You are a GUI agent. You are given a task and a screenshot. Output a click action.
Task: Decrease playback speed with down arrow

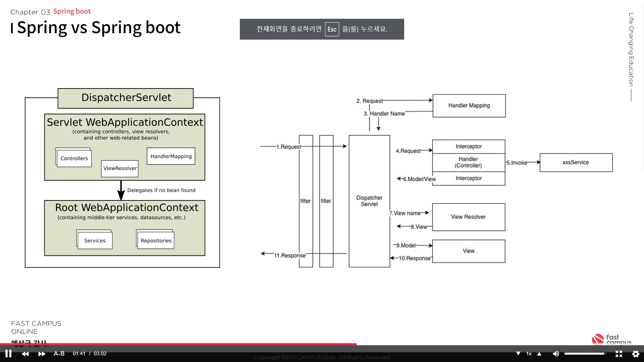[x=518, y=354]
